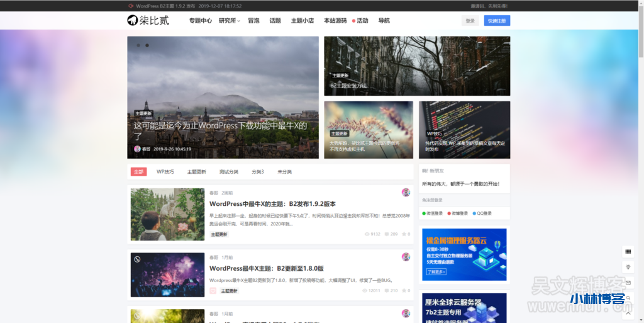Open 专题中心 in the navigation bar

pyautogui.click(x=200, y=21)
